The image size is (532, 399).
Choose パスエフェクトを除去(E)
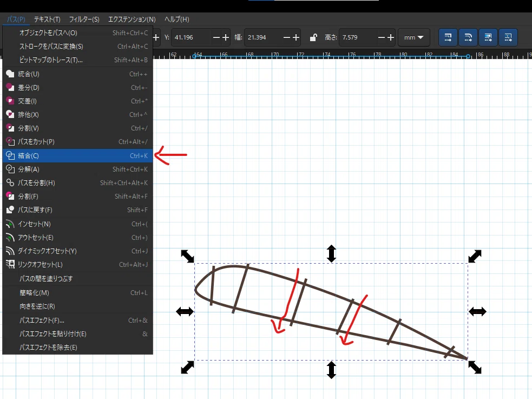click(x=78, y=348)
